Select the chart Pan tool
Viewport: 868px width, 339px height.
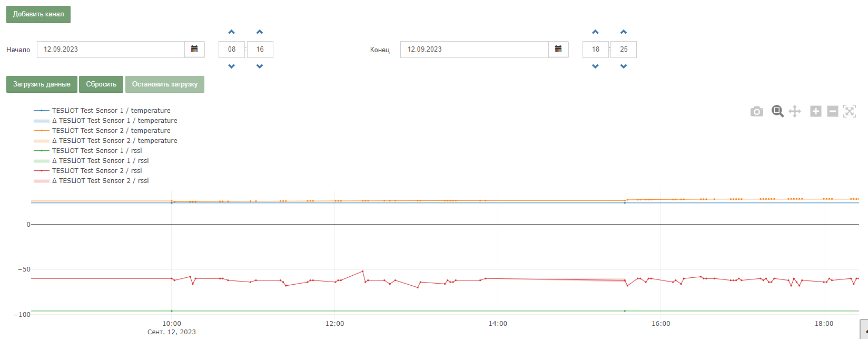pyautogui.click(x=795, y=111)
